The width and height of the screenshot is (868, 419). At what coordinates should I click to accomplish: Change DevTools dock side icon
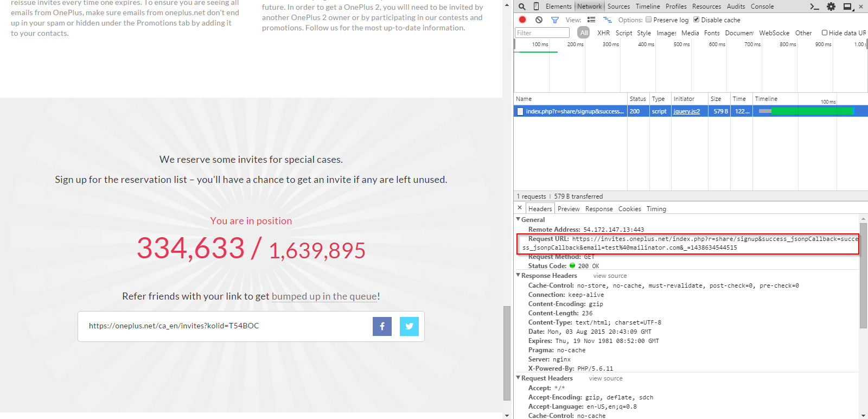pyautogui.click(x=847, y=7)
